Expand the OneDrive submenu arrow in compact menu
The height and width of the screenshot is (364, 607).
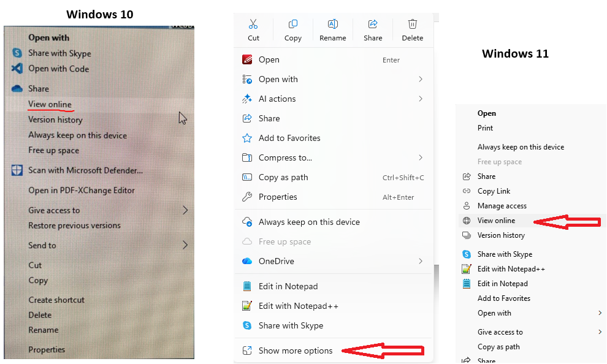click(x=421, y=261)
